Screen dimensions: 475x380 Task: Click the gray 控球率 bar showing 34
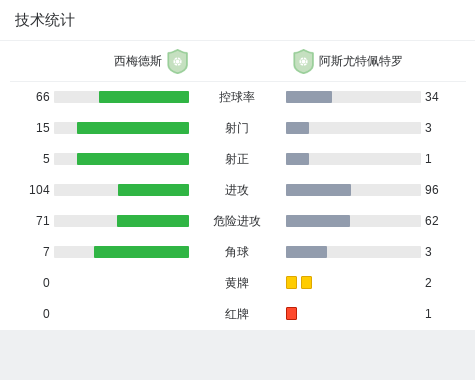(309, 97)
